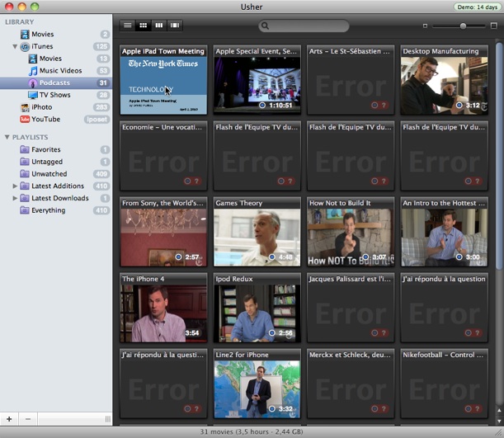Viewport: 504px width, 438px height.
Task: Click the search magnifier icon
Action: pos(265,26)
